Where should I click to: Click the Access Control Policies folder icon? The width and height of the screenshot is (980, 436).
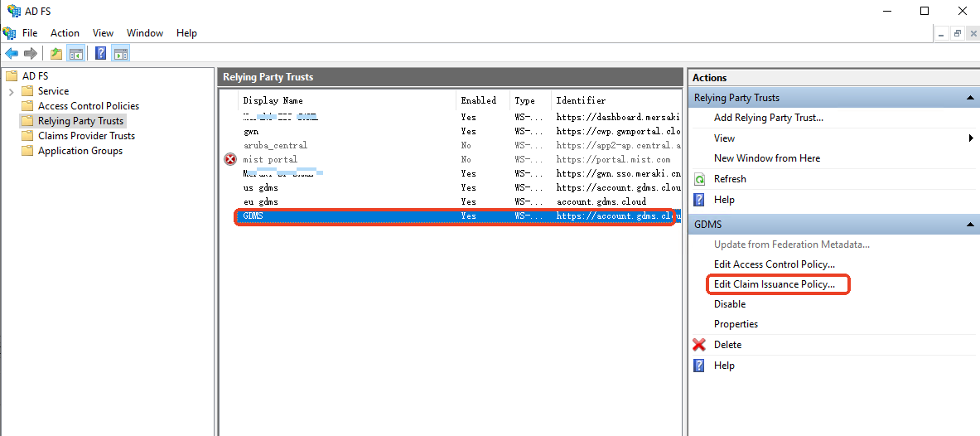pos(27,106)
